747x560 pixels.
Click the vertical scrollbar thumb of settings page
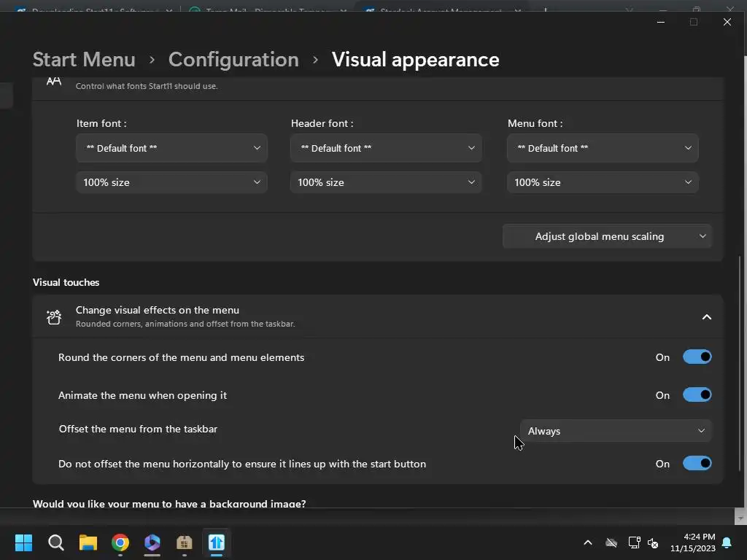tap(740, 363)
